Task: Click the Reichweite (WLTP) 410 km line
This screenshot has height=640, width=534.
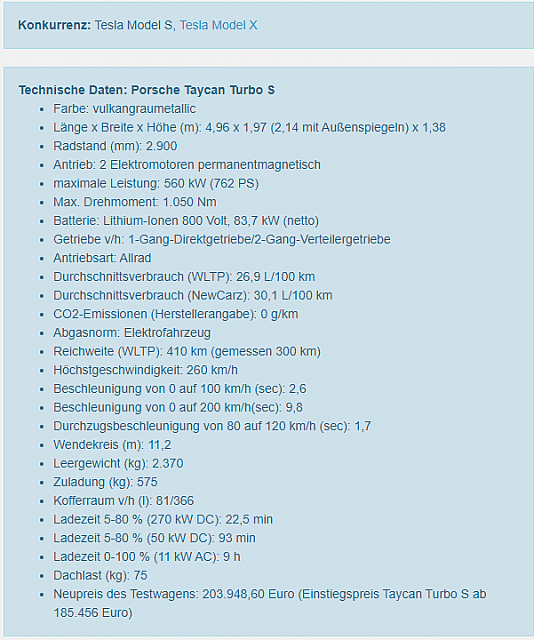Action: 187,351
